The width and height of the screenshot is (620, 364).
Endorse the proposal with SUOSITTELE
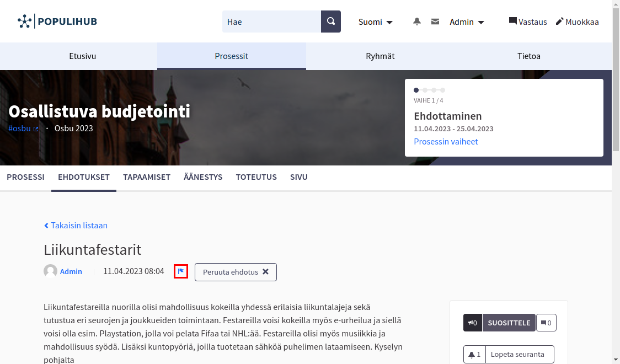pyautogui.click(x=509, y=323)
